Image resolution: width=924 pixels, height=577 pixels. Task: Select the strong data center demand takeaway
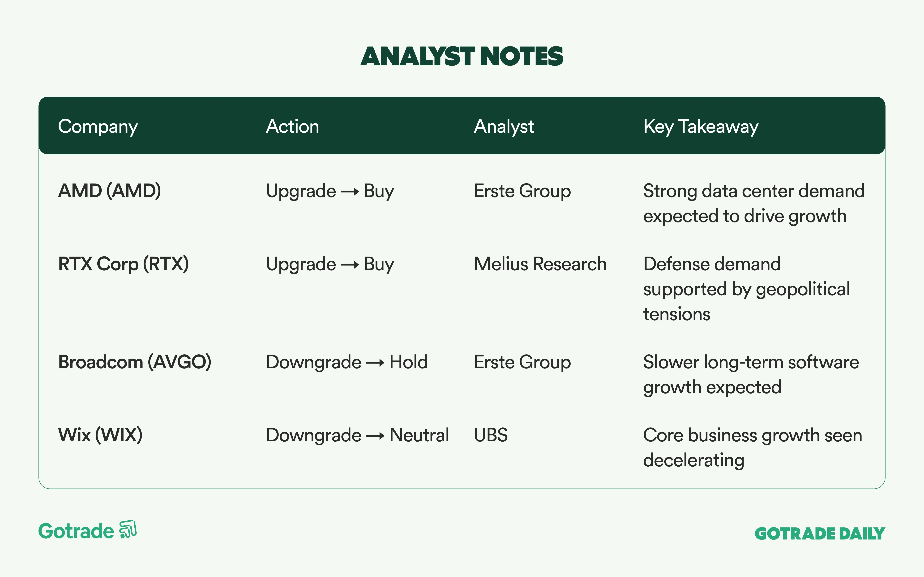click(x=753, y=203)
